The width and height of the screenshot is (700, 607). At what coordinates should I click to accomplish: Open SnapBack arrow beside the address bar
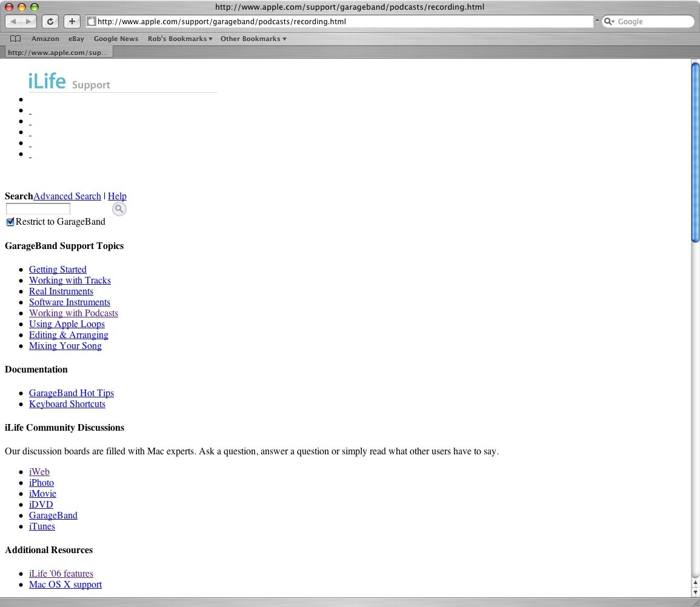(x=597, y=21)
